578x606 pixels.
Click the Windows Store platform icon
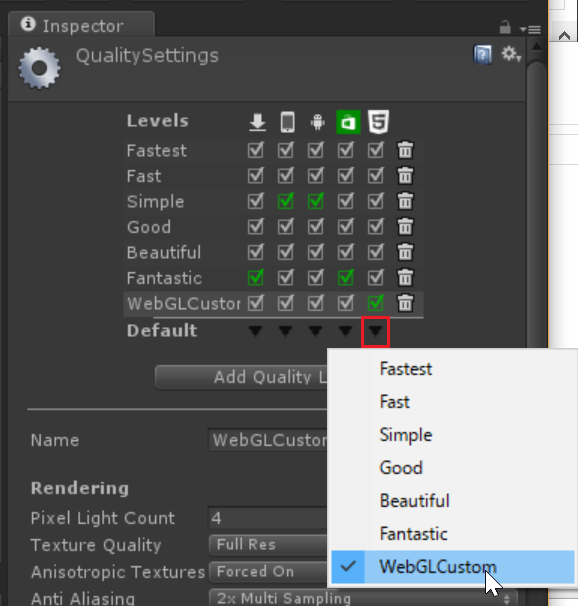(x=348, y=122)
